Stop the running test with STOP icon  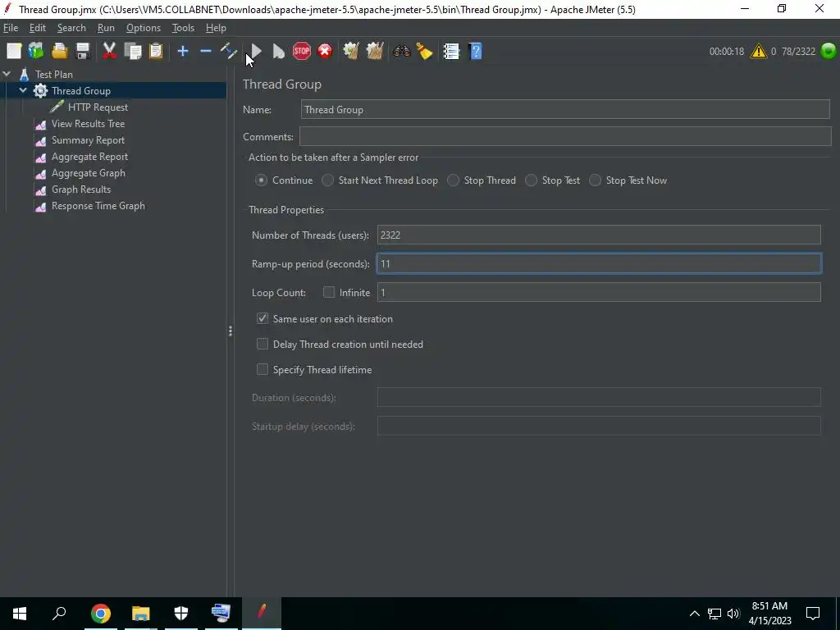point(302,51)
